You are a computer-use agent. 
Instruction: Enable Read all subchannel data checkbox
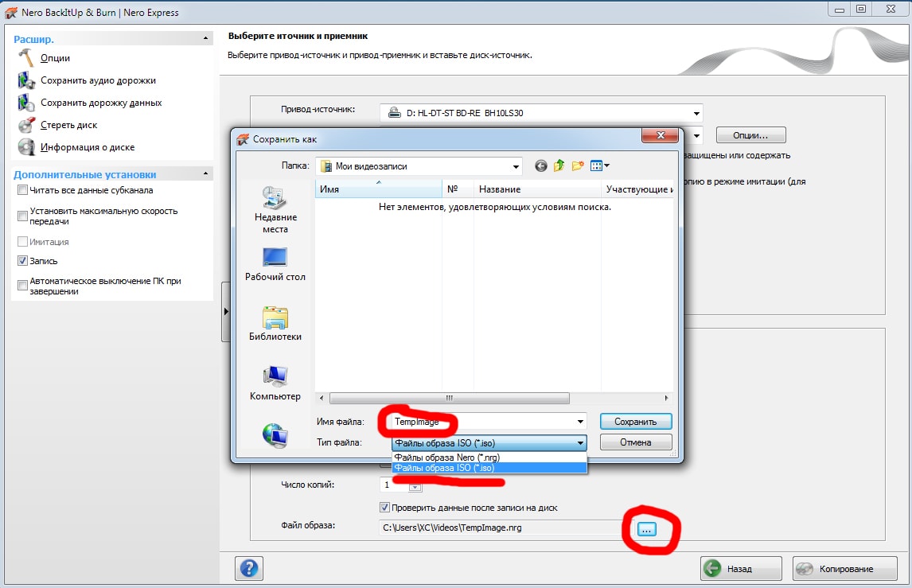pos(22,191)
